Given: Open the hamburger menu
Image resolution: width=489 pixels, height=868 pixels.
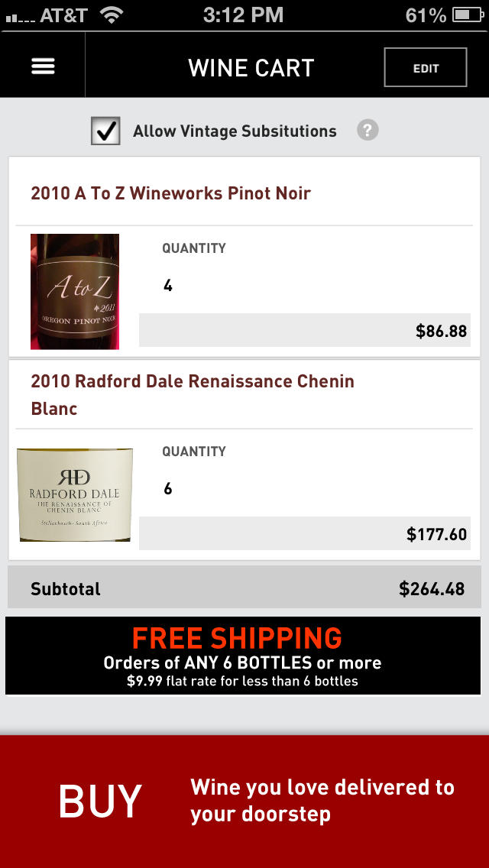Looking at the screenshot, I should coord(43,66).
